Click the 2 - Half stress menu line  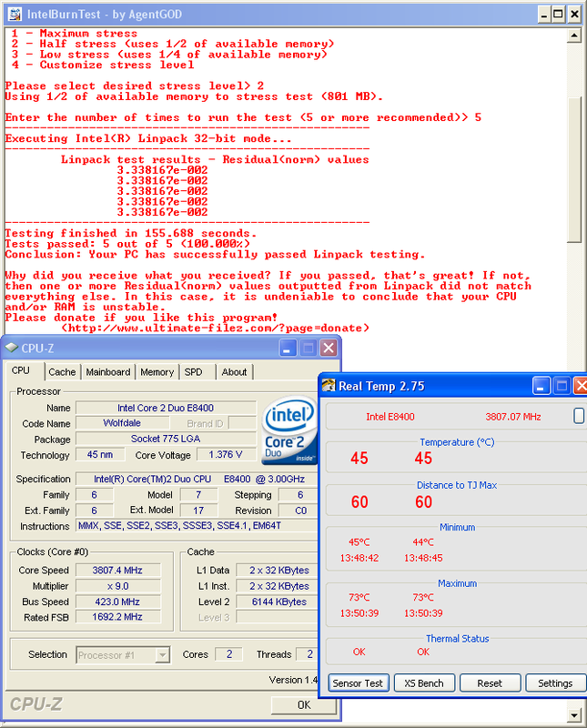172,44
